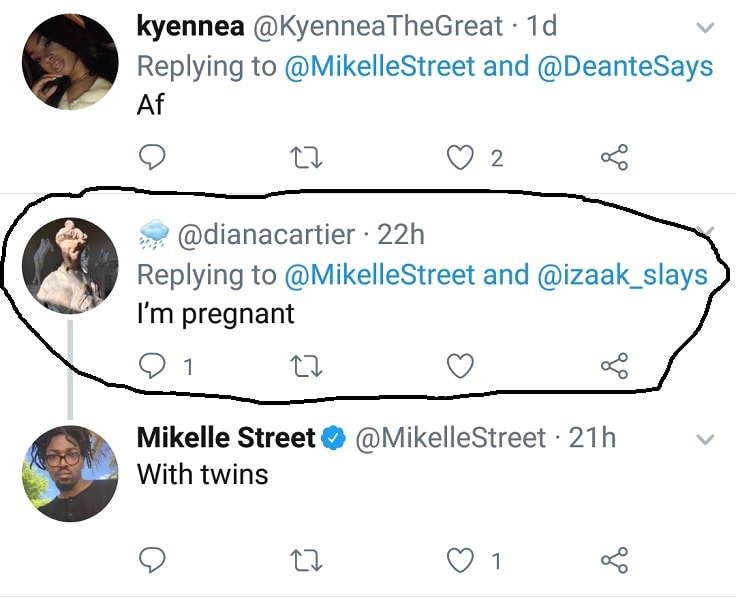Viewport: 736px width, 600px height.
Task: Share the "With twins" tweet
Action: (614, 560)
